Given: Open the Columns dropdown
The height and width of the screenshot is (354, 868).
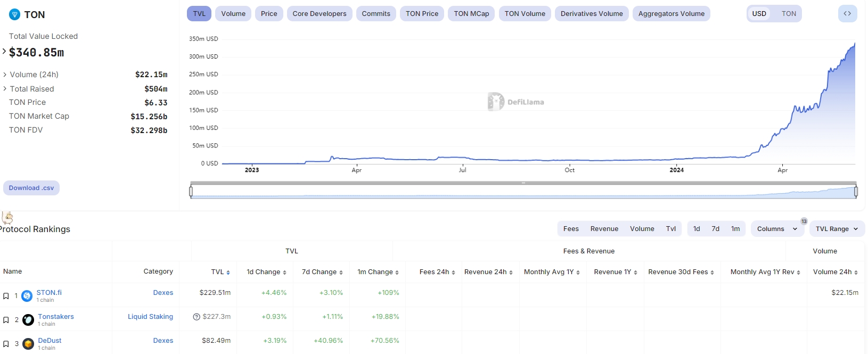Looking at the screenshot, I should (x=777, y=229).
